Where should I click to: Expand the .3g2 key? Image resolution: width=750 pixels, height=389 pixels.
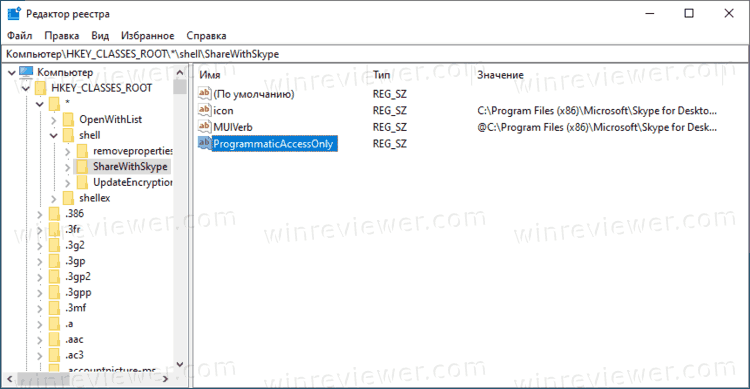click(40, 246)
